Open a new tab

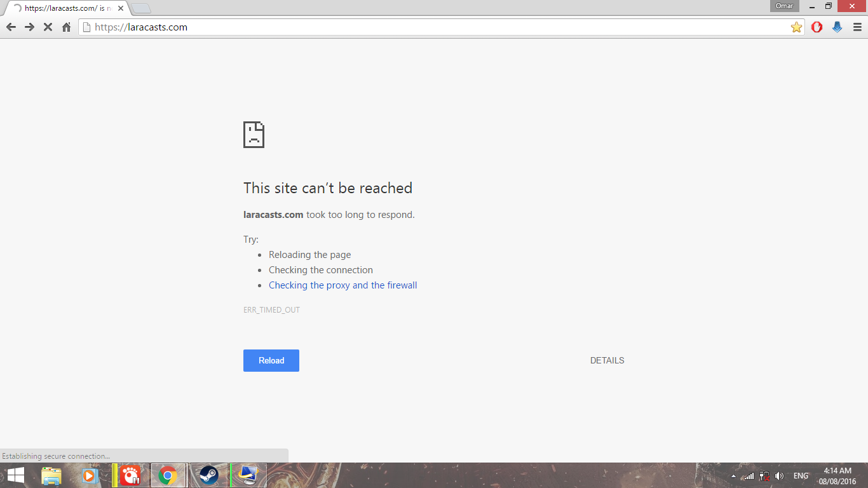pyautogui.click(x=141, y=8)
